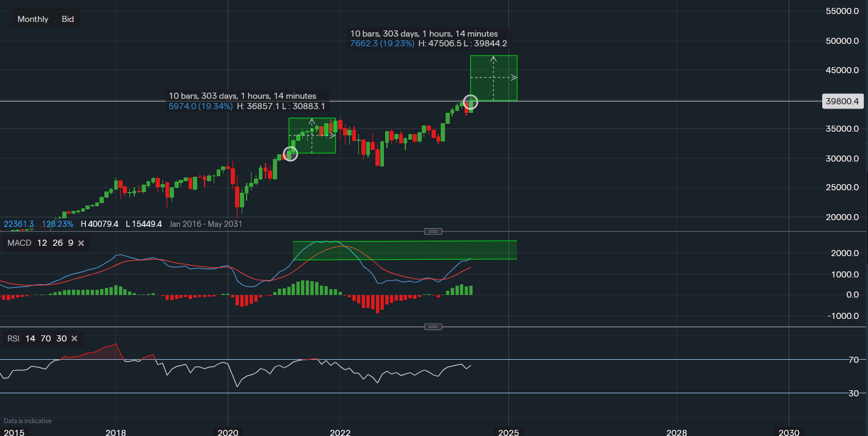Viewport: 868px width, 436px height.
Task: Click the 2022 label on the time axis
Action: 340,432
